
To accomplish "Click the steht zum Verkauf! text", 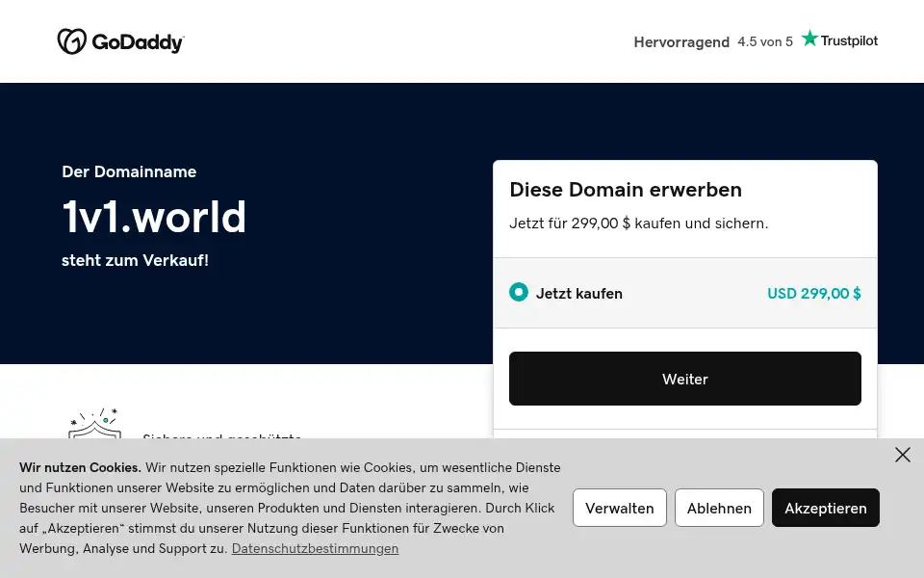I will [x=135, y=260].
